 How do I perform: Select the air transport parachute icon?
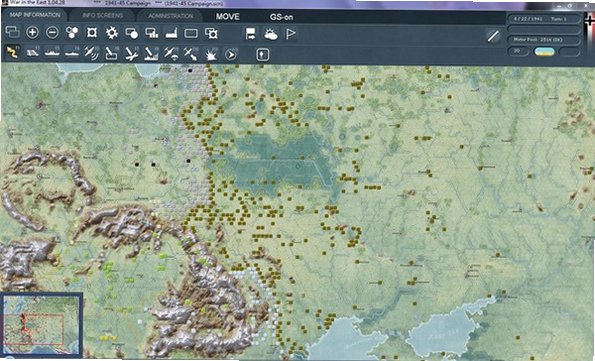(x=171, y=54)
